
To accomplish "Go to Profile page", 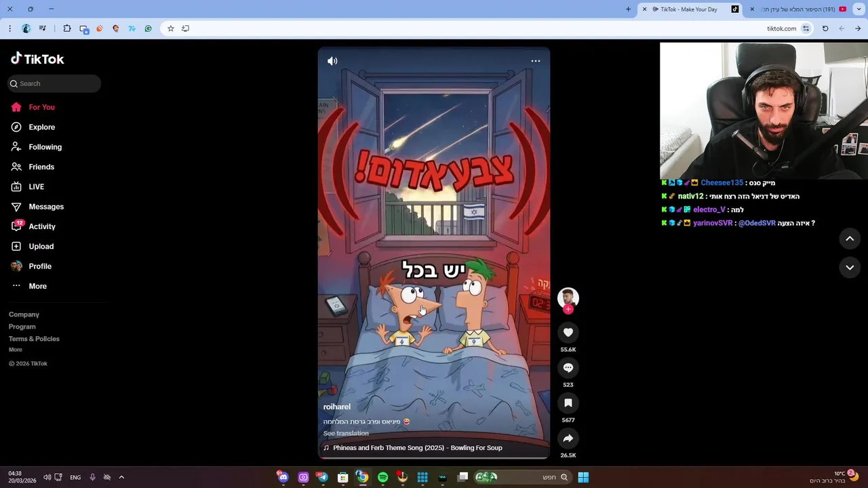I will pos(40,266).
